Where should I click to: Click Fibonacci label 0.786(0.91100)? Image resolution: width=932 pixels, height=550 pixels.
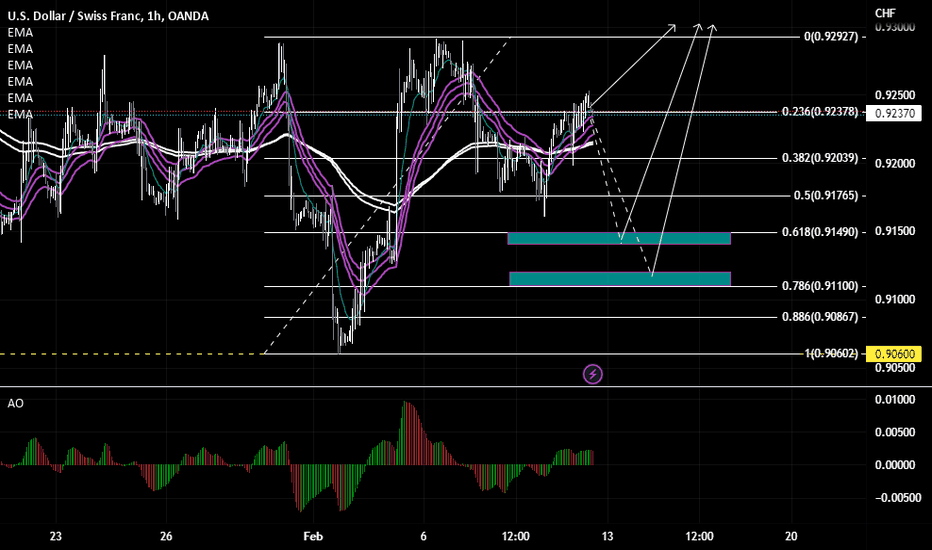tap(820, 286)
